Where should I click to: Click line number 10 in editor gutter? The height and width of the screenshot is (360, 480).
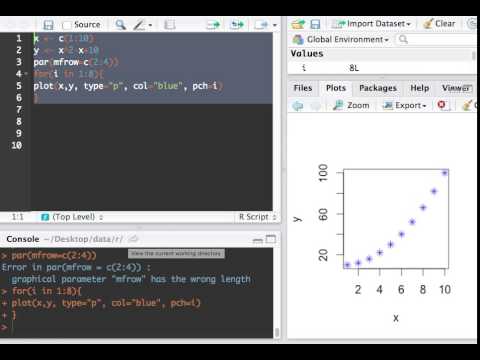coord(17,145)
